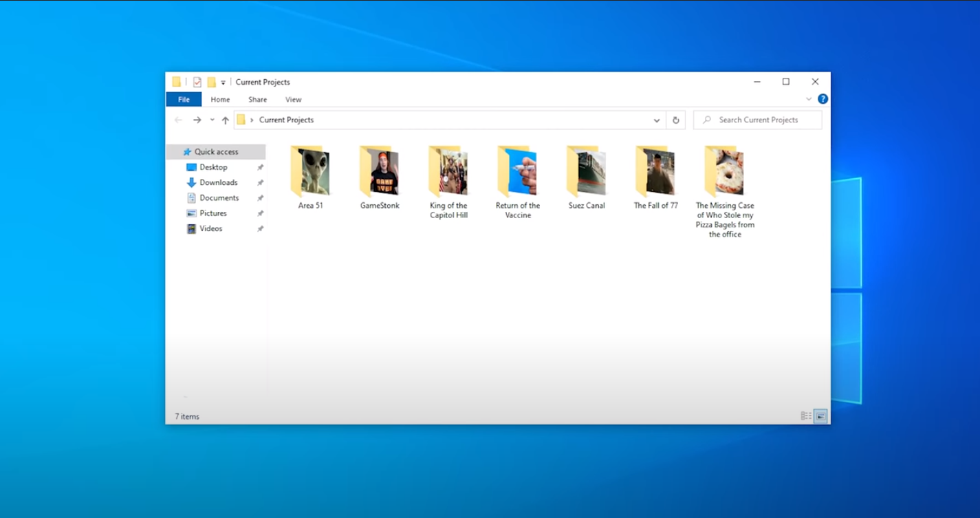The height and width of the screenshot is (518, 980).
Task: Click the Suez Canal label text
Action: point(587,206)
